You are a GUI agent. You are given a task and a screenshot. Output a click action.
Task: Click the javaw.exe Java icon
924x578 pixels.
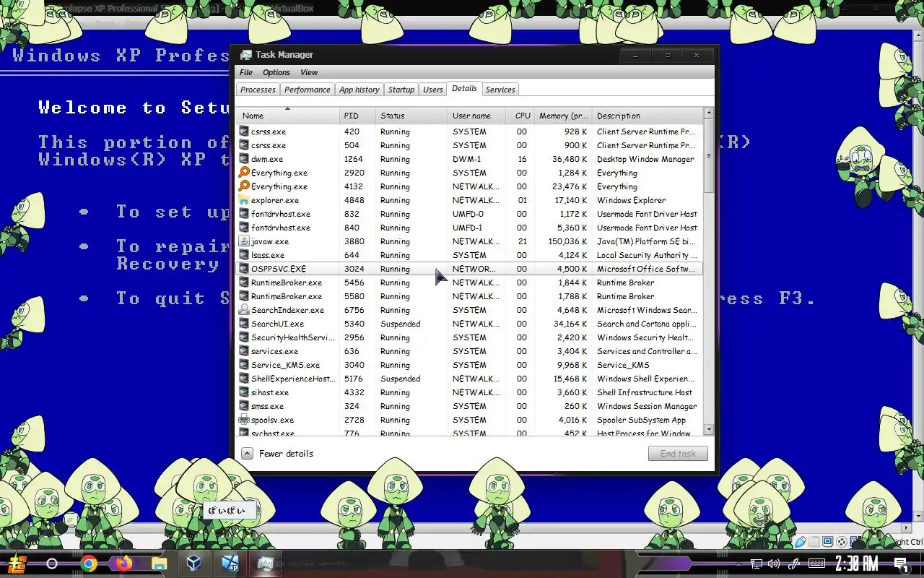pos(244,241)
